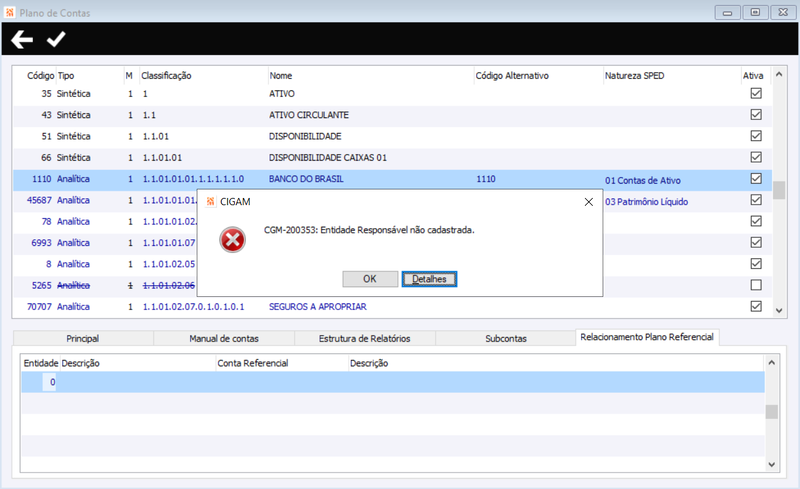This screenshot has width=800, height=489.
Task: Click alternative code 1110 cell
Action: click(x=486, y=179)
